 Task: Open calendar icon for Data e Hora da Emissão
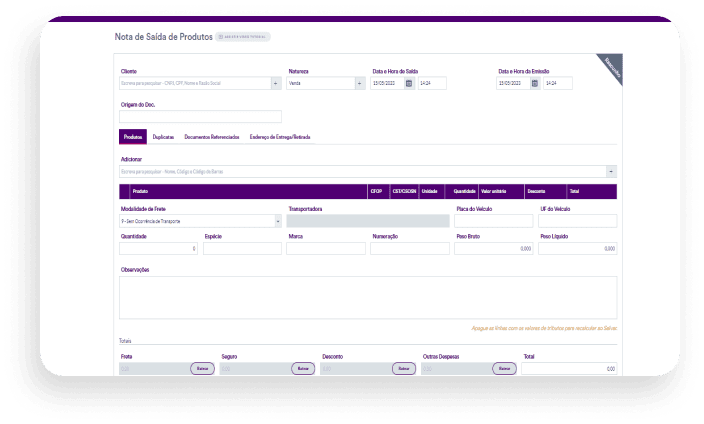tap(535, 83)
